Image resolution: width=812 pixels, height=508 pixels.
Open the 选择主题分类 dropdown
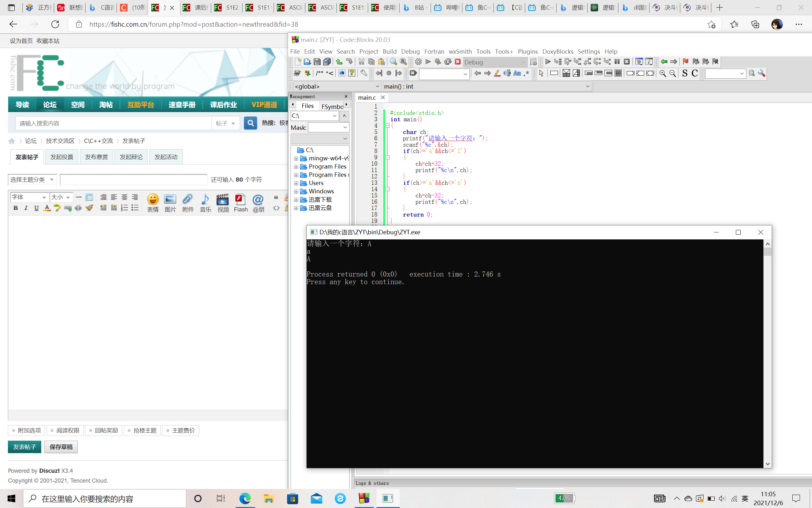point(32,179)
